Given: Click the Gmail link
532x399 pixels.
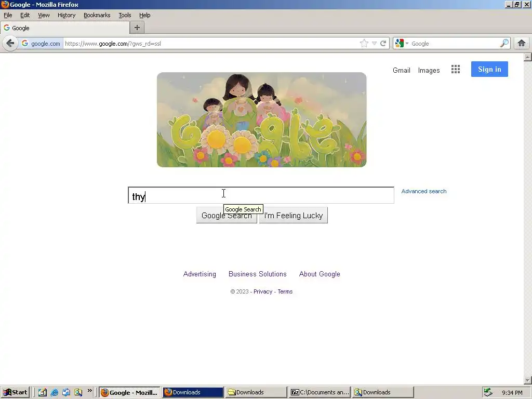Looking at the screenshot, I should pyautogui.click(x=402, y=70).
